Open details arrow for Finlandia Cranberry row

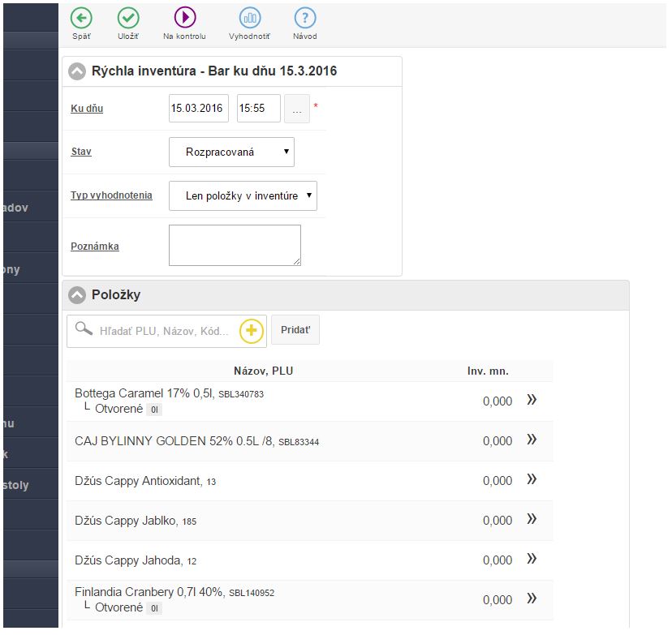pyautogui.click(x=532, y=599)
